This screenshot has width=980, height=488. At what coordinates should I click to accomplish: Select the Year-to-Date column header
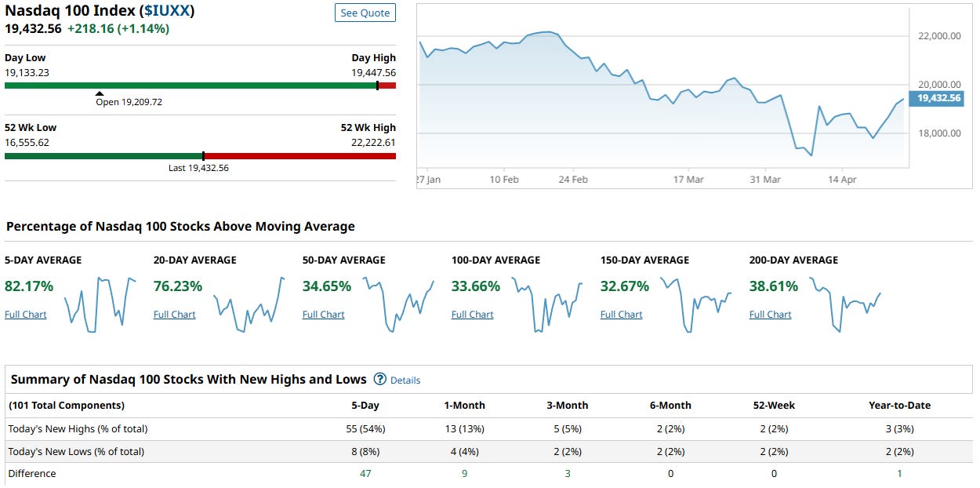(x=900, y=406)
